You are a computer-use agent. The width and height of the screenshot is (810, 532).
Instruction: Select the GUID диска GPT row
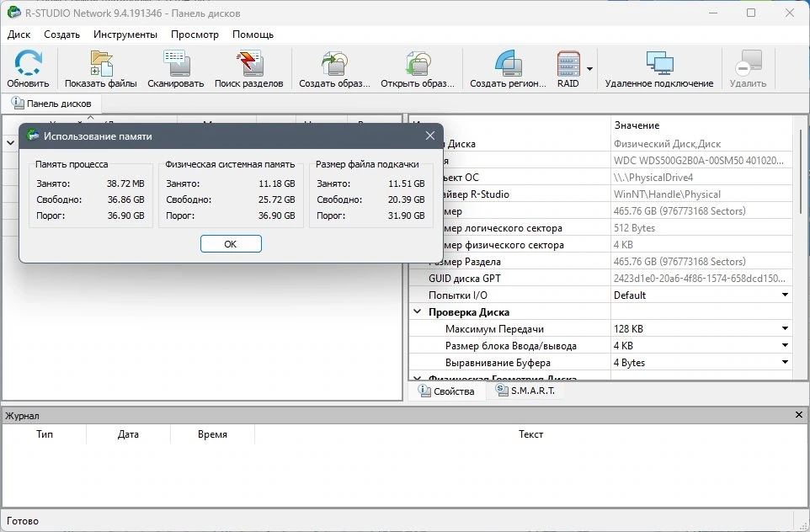pyautogui.click(x=601, y=279)
